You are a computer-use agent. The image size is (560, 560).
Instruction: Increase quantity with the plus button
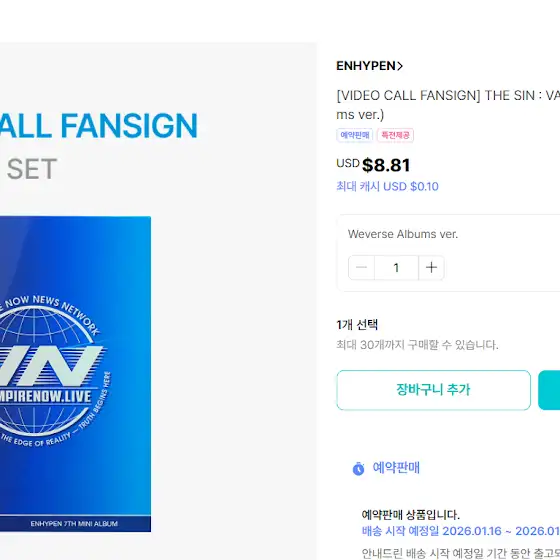coord(431,268)
